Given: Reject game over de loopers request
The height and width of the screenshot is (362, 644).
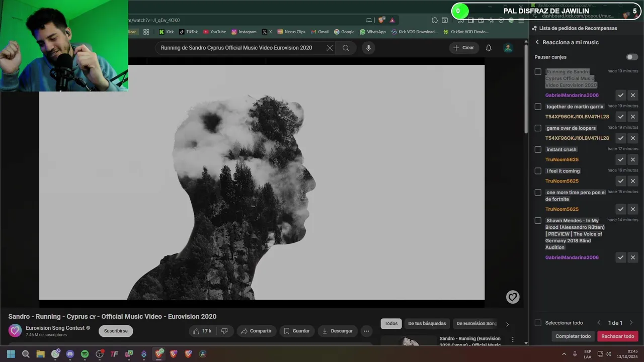Looking at the screenshot, I should coord(633,138).
